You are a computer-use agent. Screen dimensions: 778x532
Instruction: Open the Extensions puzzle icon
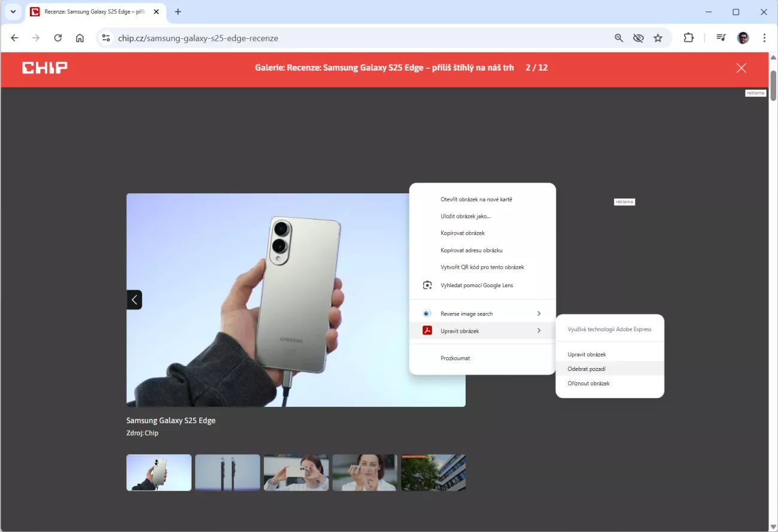[688, 38]
